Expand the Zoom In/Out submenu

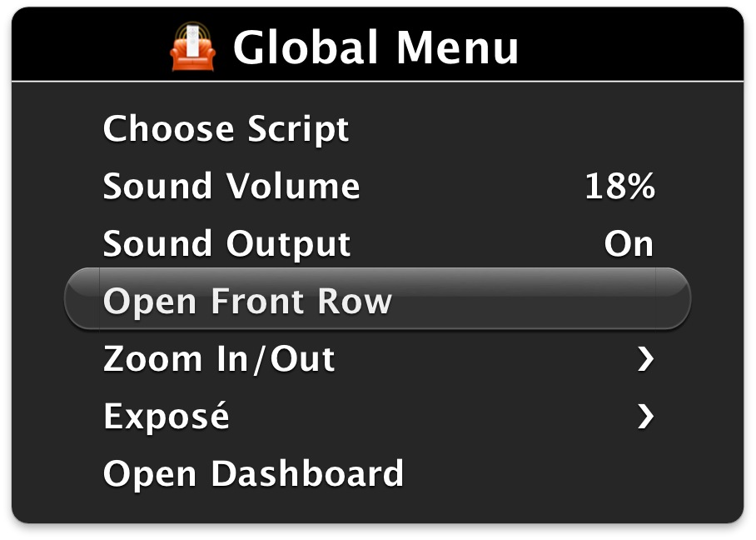218,359
